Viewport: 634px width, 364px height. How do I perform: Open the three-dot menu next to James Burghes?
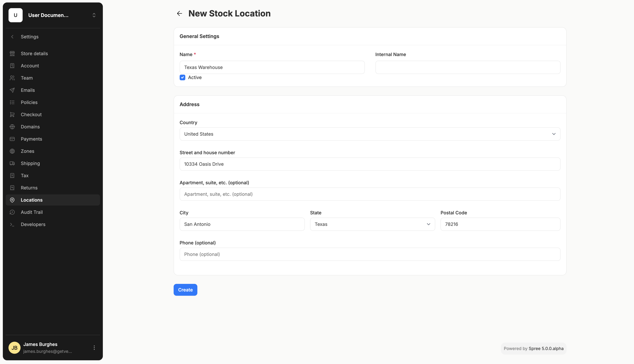pyautogui.click(x=94, y=348)
